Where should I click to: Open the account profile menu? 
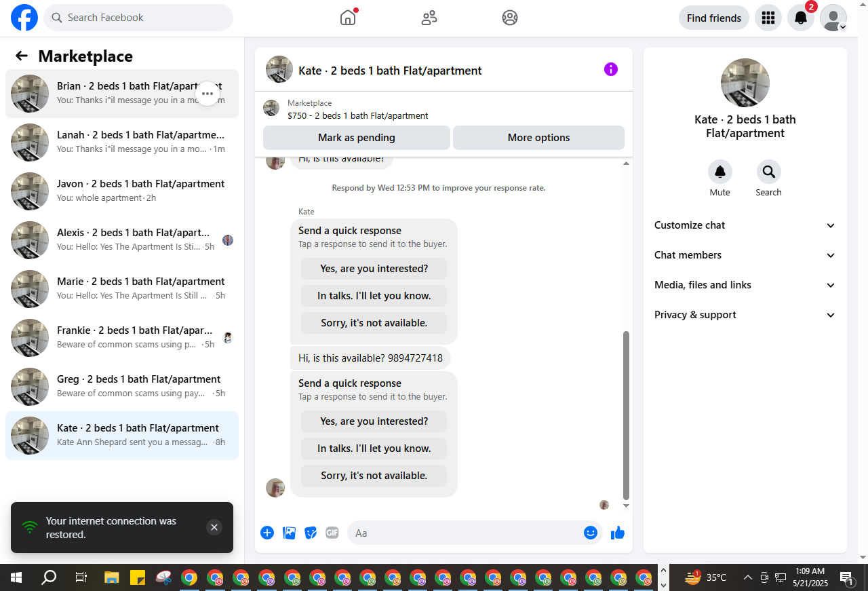click(833, 18)
